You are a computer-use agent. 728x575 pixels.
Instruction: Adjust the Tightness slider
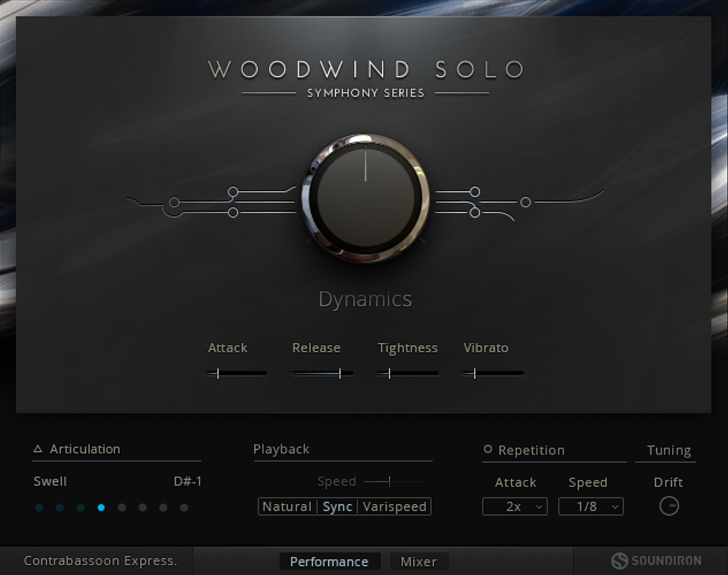[x=407, y=373]
